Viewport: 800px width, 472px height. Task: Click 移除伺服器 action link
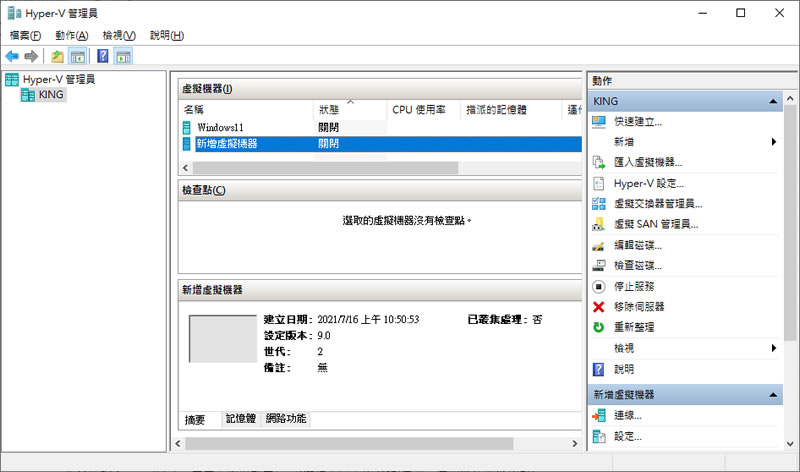click(639, 307)
